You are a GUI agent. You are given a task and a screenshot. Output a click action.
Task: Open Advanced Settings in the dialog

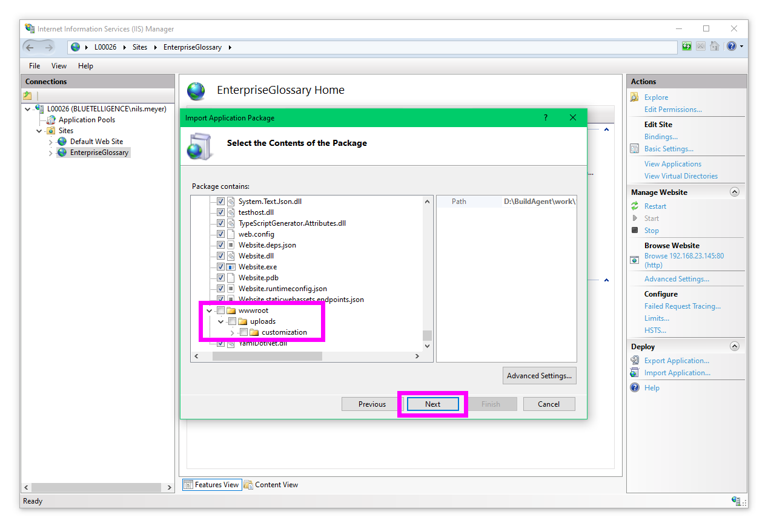coord(539,376)
